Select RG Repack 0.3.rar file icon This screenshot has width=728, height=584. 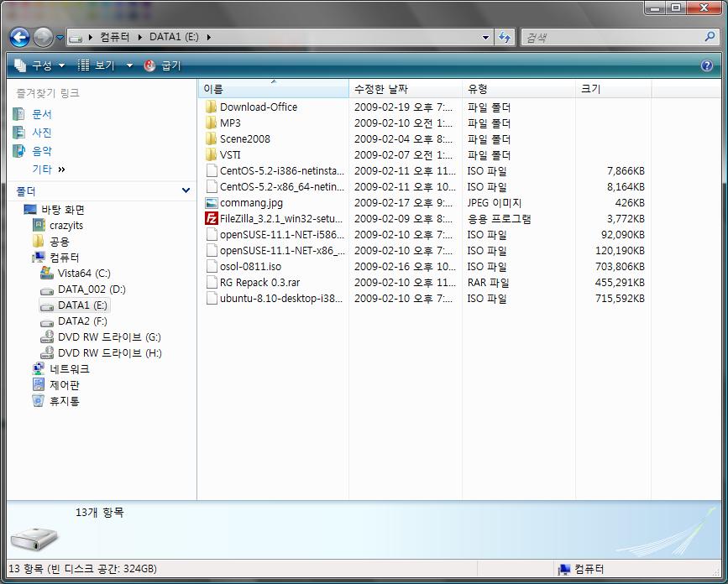212,282
